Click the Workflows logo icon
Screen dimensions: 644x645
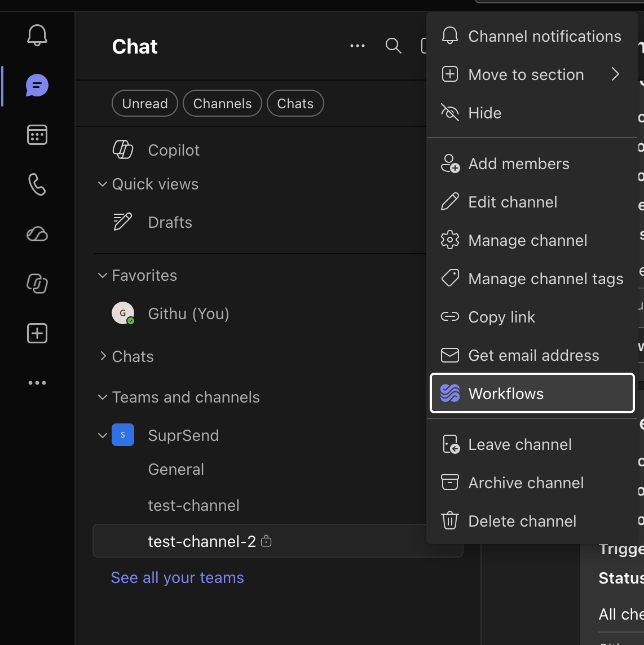click(x=450, y=393)
